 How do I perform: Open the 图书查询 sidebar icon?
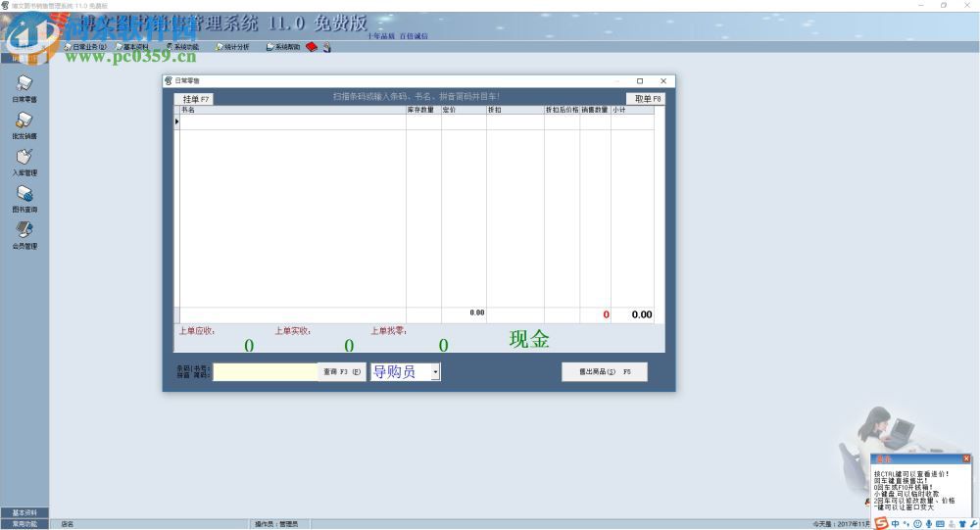pyautogui.click(x=24, y=199)
